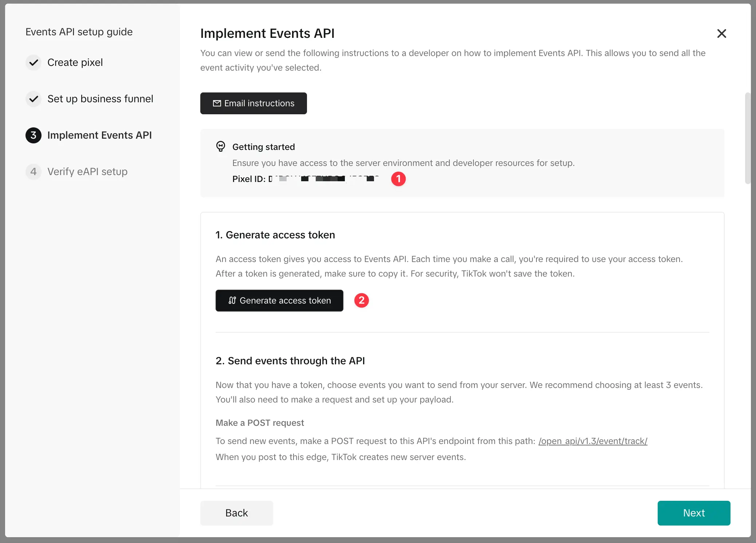Proceed with the Next button
This screenshot has width=756, height=543.
click(x=694, y=513)
